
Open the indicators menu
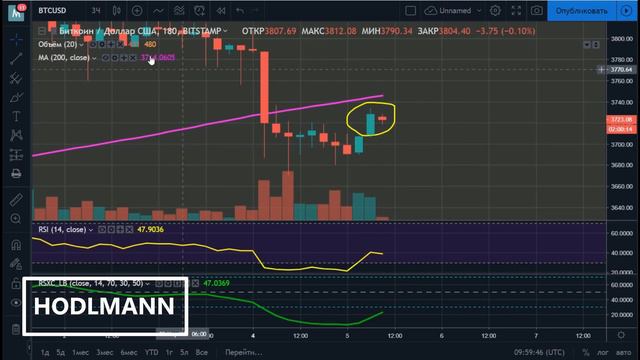click(158, 11)
